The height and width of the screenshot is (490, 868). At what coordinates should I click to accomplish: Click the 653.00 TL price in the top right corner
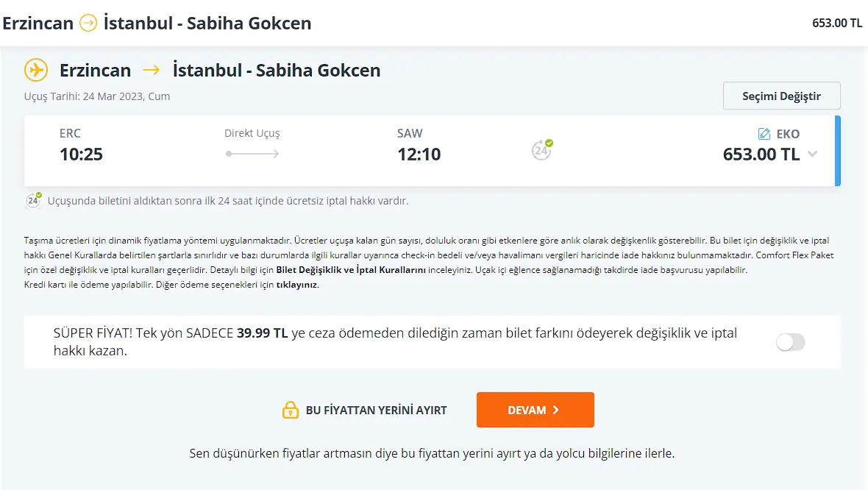tap(836, 23)
